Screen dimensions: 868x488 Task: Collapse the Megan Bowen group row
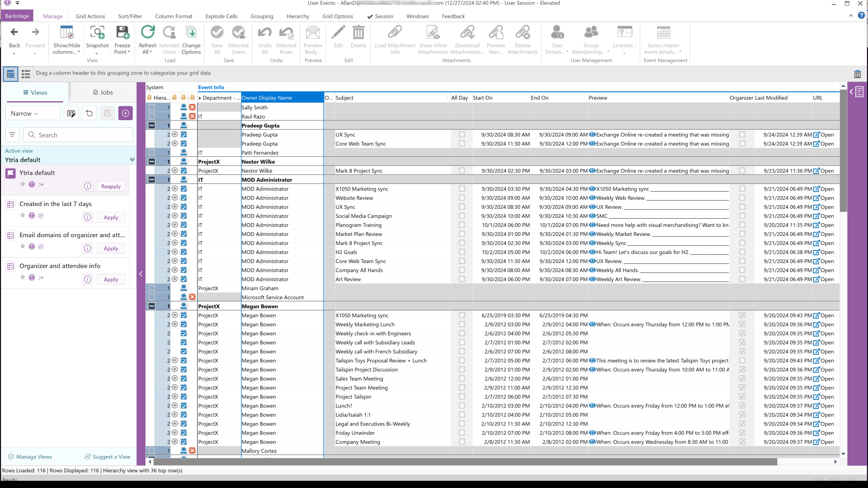152,306
